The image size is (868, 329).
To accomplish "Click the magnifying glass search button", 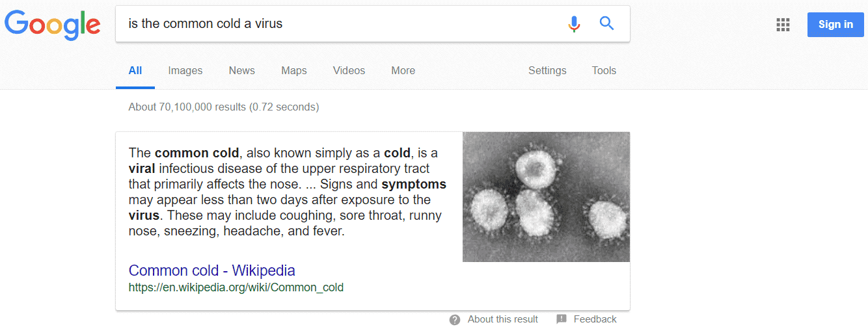I will click(x=606, y=24).
